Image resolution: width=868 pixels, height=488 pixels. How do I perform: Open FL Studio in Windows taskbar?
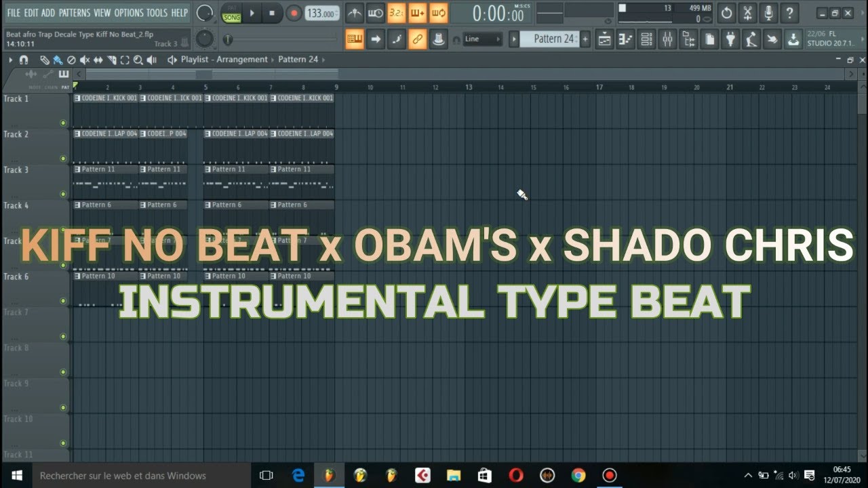328,475
